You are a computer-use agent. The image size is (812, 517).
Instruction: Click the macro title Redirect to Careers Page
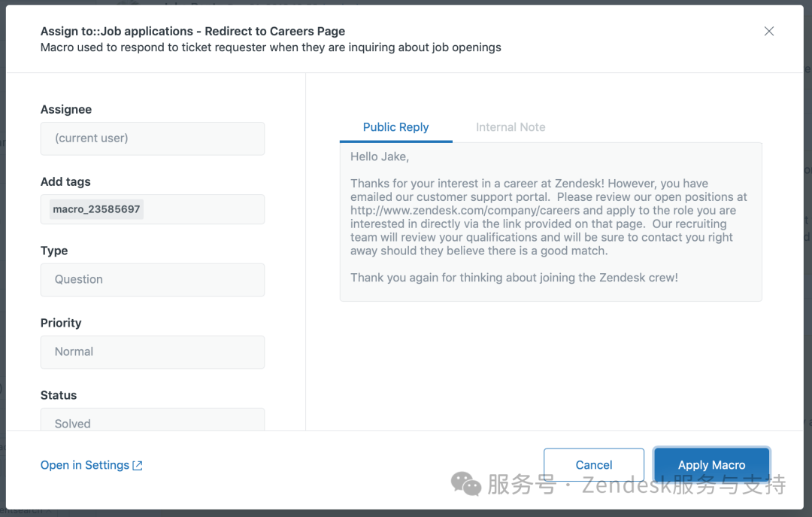pos(274,32)
